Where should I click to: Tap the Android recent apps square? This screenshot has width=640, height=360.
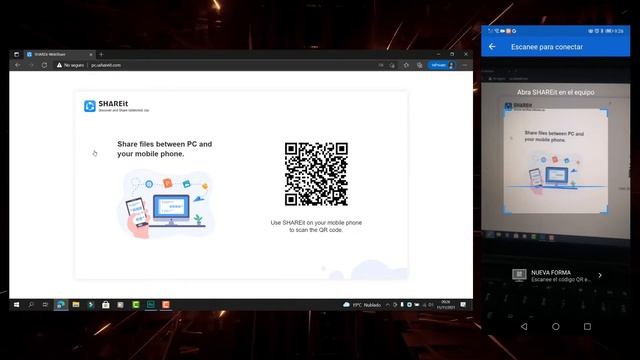click(587, 327)
